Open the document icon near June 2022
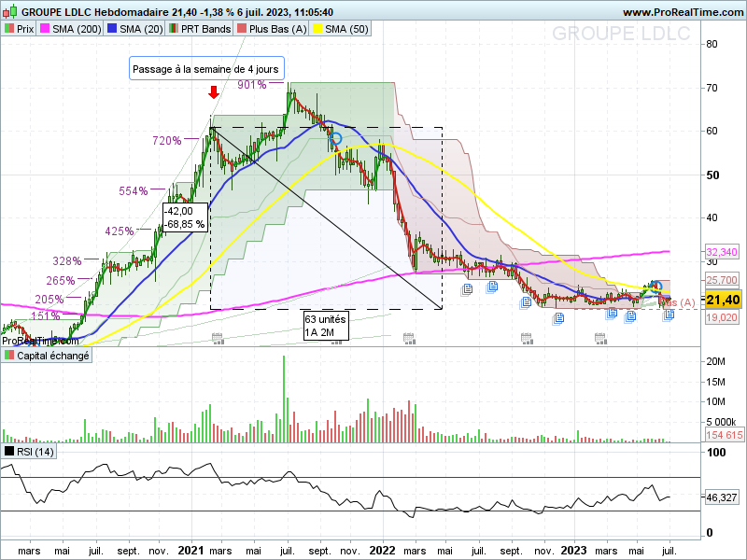The width and height of the screenshot is (747, 560). [467, 289]
